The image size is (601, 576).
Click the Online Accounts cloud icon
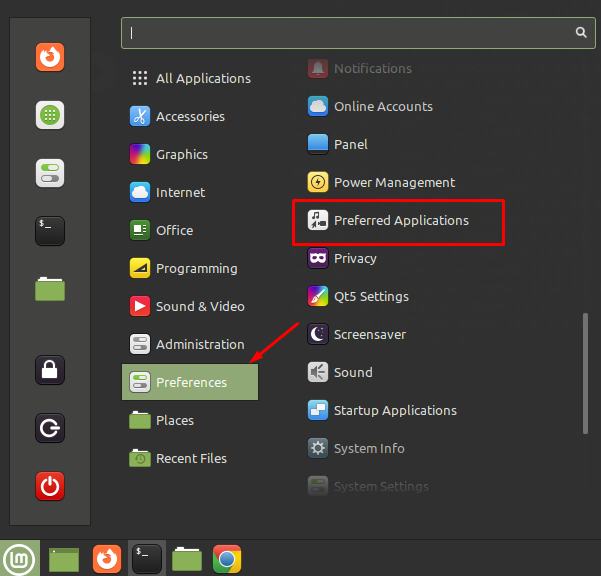pyautogui.click(x=318, y=106)
